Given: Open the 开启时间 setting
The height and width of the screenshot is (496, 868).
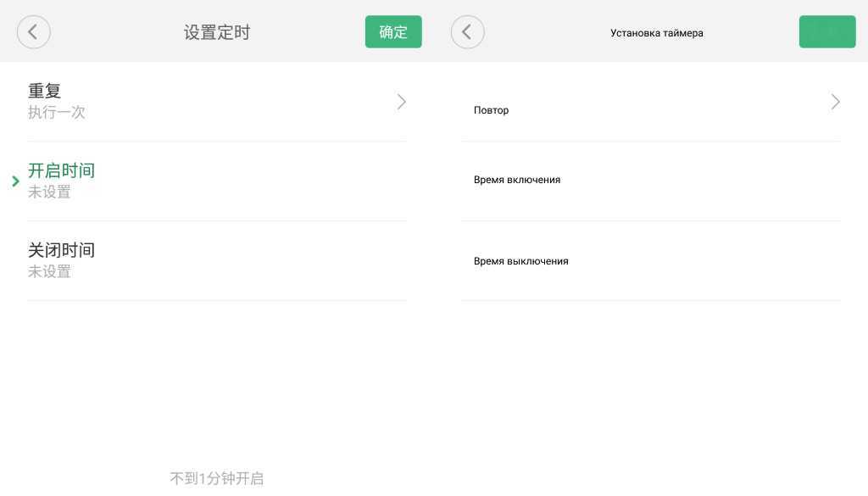Looking at the screenshot, I should point(61,170).
